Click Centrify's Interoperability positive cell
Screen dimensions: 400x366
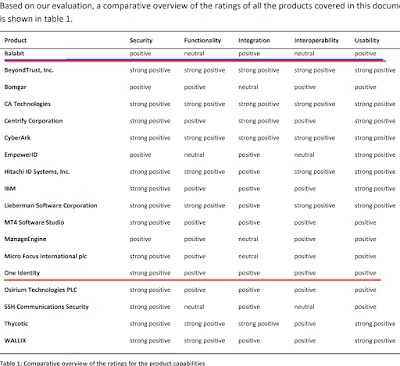305,121
